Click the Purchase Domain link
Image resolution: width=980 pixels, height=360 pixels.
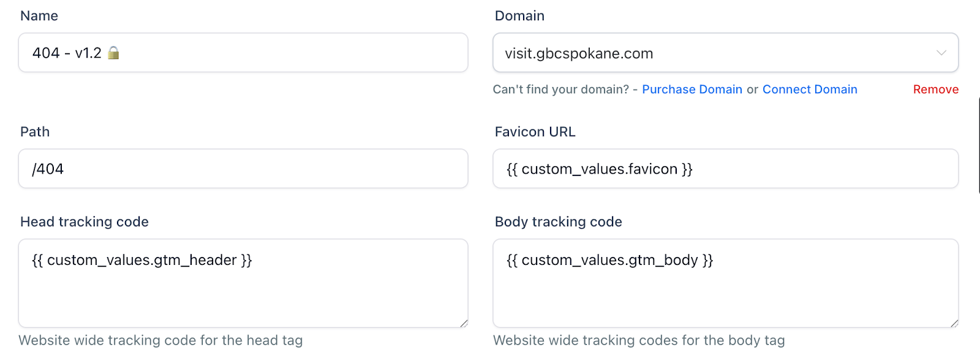coord(692,90)
